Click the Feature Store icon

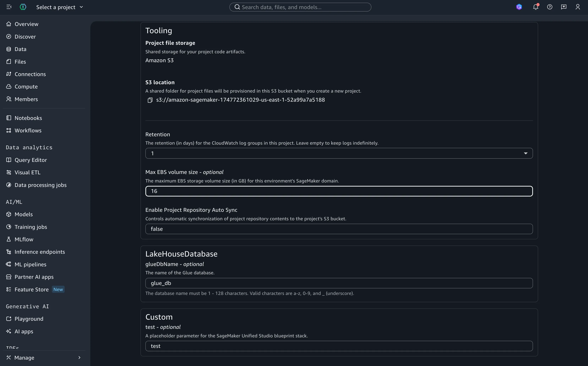coord(9,289)
